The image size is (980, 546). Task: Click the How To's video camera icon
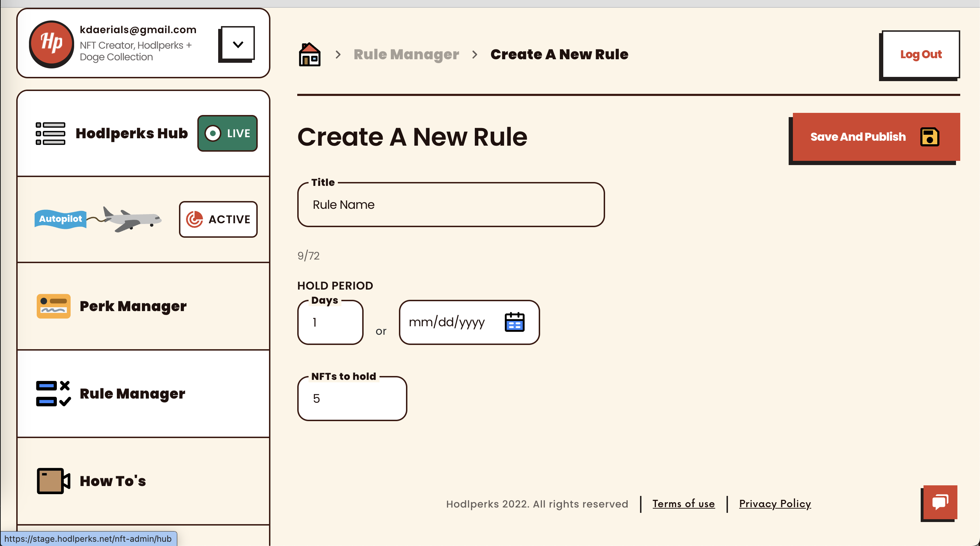(54, 481)
